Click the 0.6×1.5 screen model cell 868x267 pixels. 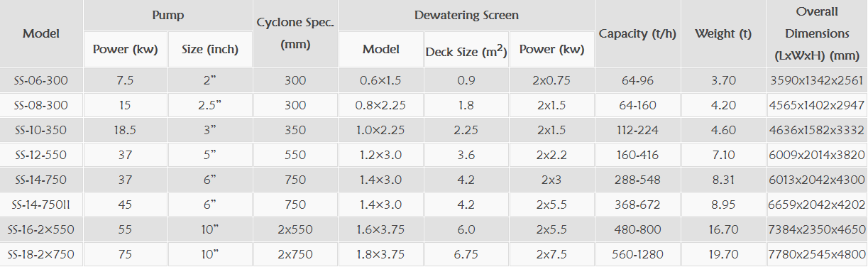[x=381, y=80]
